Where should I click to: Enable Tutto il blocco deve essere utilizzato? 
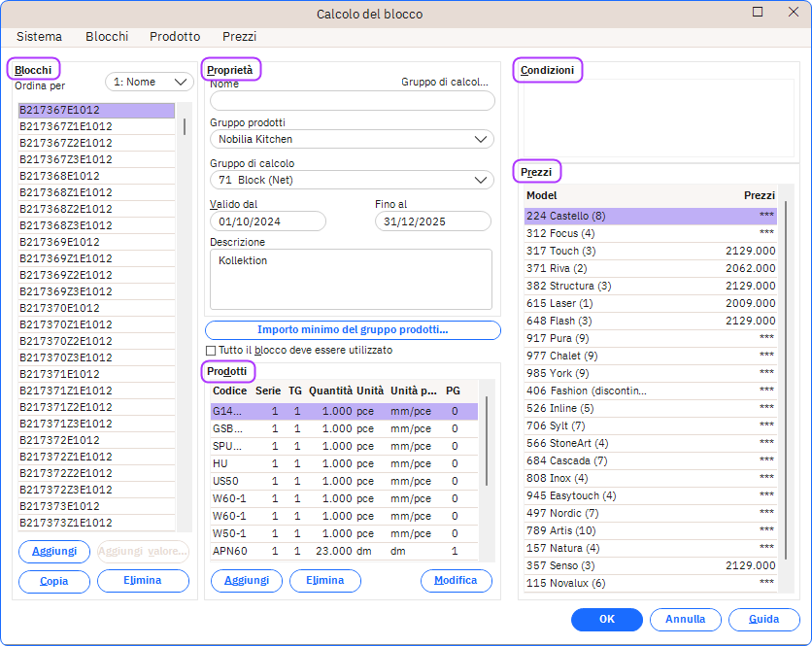tap(211, 350)
